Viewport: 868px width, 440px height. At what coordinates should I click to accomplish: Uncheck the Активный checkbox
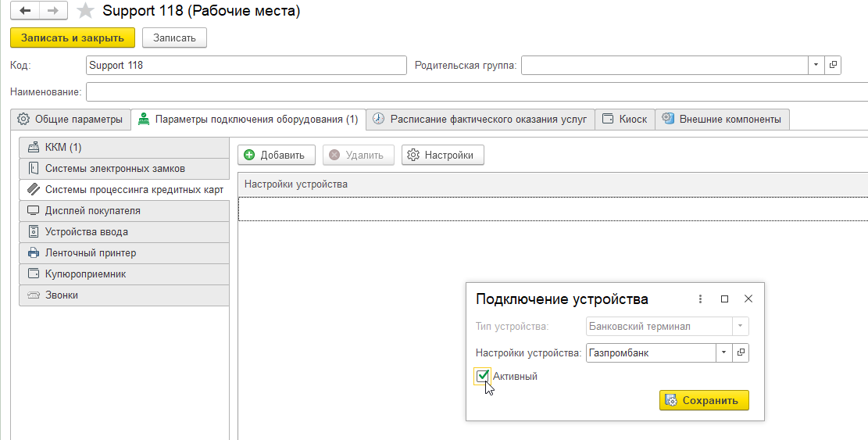point(483,377)
